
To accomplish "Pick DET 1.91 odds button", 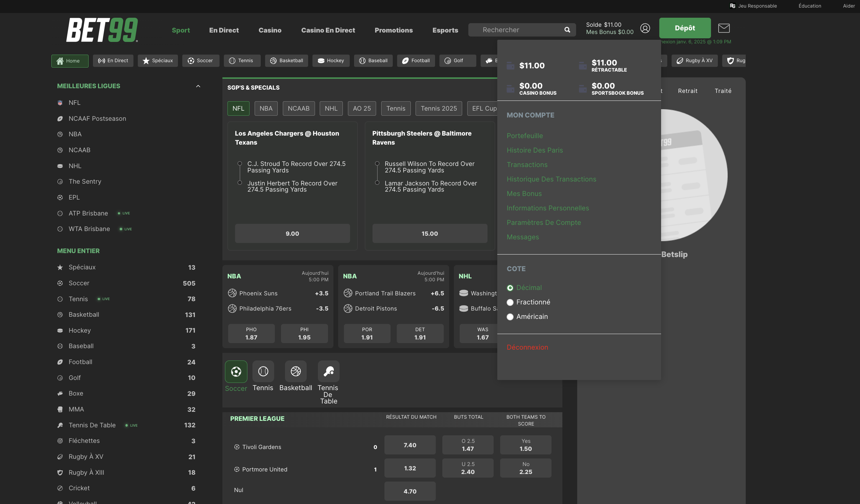I will [420, 333].
